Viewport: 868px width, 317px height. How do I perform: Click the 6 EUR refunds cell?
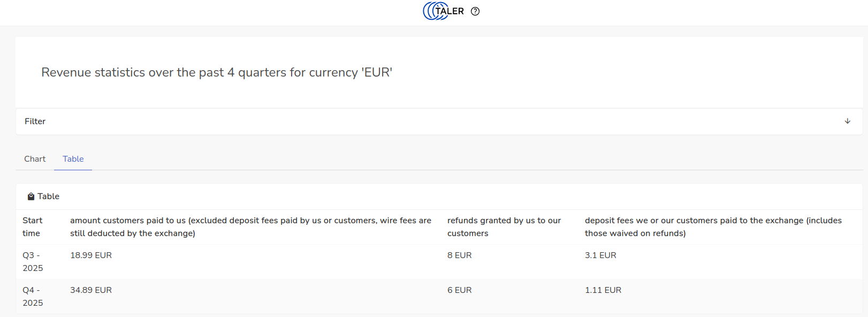(460, 290)
